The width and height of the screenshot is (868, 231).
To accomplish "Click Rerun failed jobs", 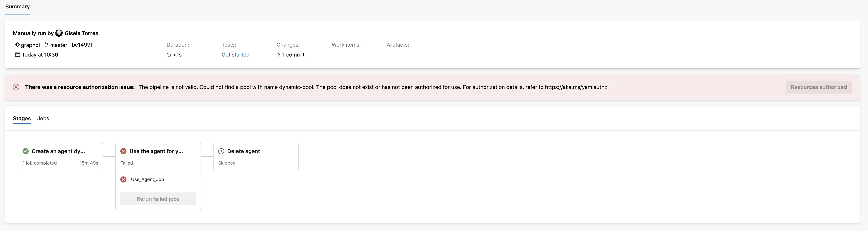I will pyautogui.click(x=158, y=199).
